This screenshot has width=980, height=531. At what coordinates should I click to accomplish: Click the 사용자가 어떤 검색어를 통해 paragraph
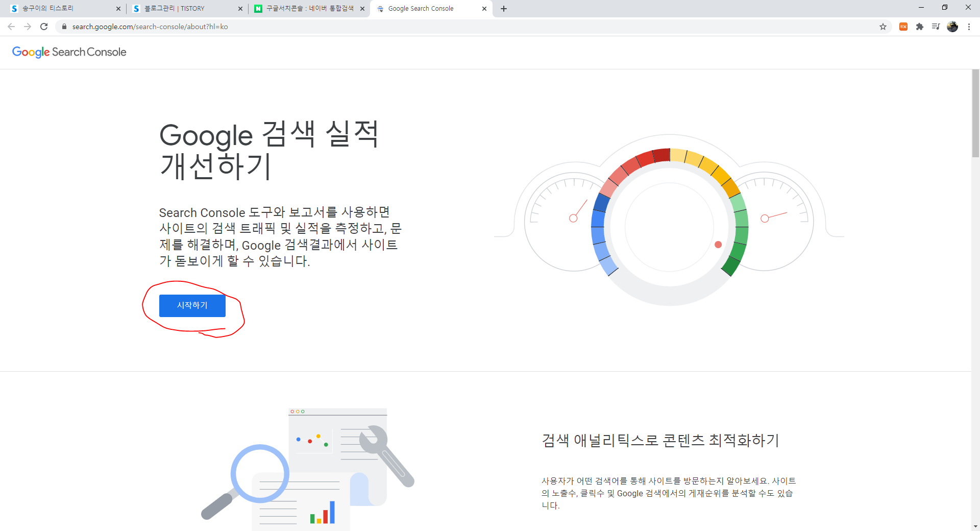tap(669, 493)
